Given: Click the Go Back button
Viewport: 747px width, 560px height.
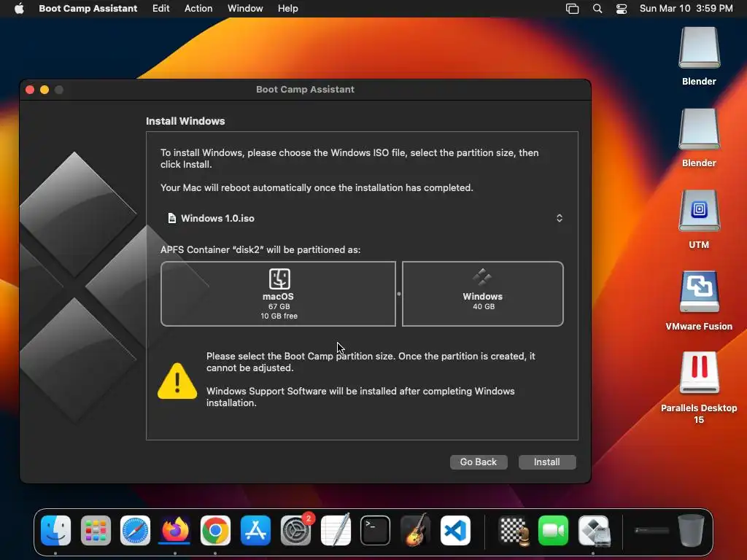Looking at the screenshot, I should tap(479, 462).
